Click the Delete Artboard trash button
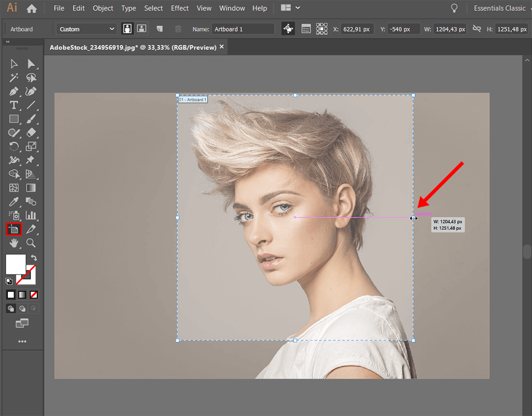 (178, 29)
